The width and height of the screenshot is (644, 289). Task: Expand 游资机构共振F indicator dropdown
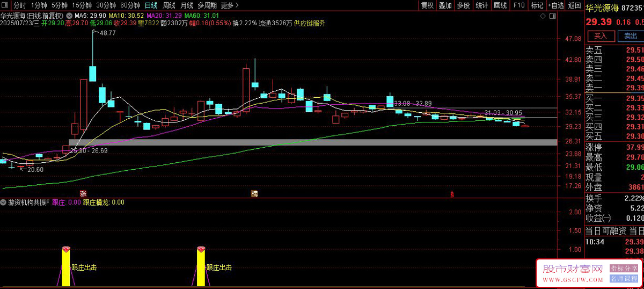point(4,203)
